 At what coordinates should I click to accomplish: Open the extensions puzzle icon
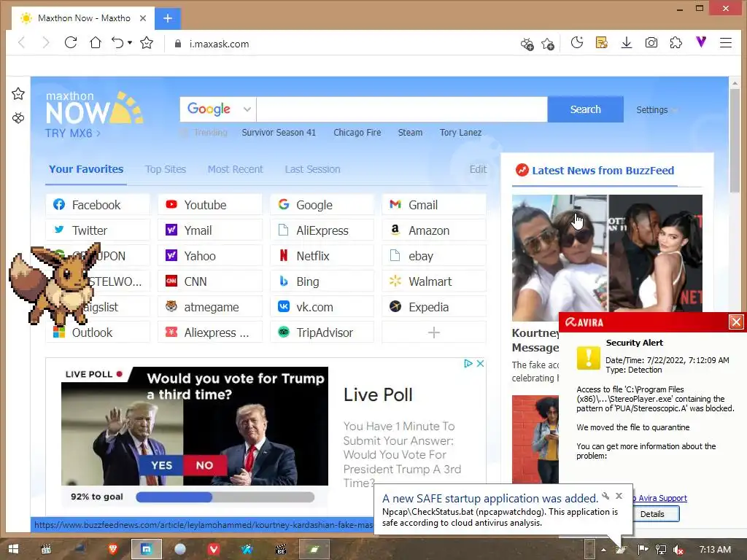coord(676,43)
